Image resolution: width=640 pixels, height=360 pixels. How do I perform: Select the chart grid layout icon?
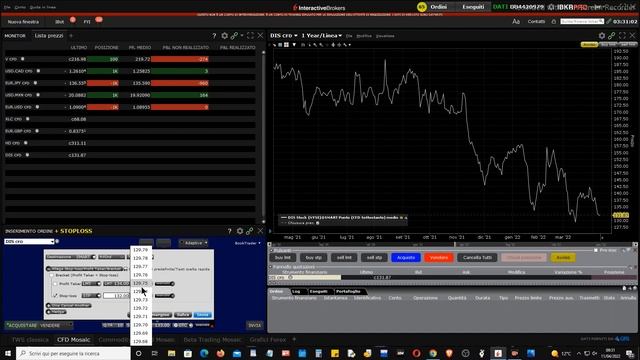point(286,45)
